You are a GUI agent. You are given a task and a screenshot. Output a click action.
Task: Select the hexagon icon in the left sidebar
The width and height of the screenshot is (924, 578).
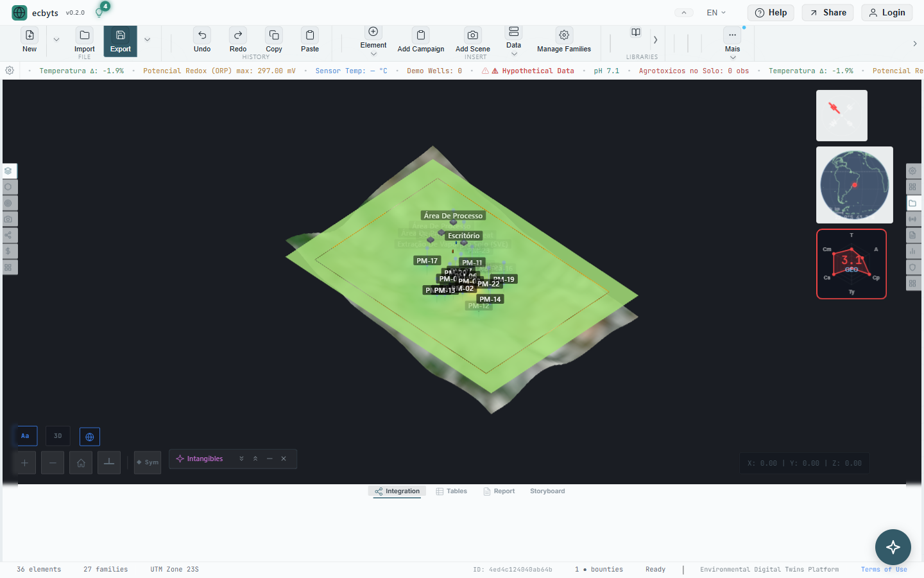(x=8, y=187)
